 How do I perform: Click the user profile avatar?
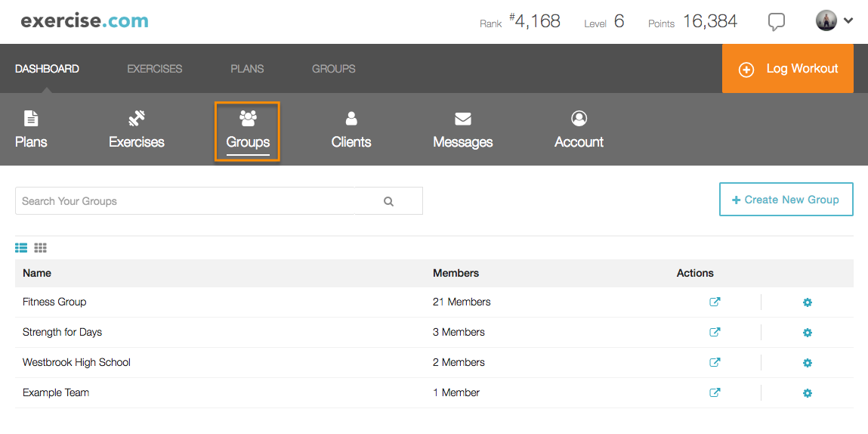click(x=826, y=21)
